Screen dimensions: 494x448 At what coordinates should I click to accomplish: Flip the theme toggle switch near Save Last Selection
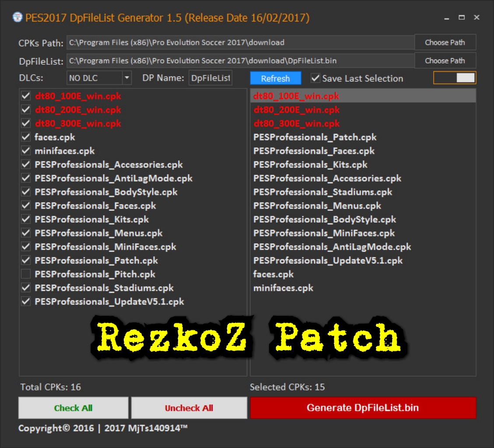pos(455,78)
